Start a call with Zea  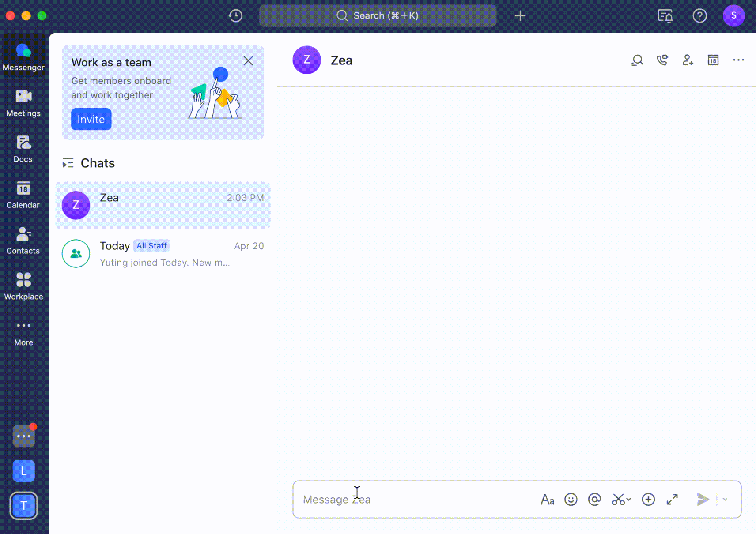pos(663,60)
